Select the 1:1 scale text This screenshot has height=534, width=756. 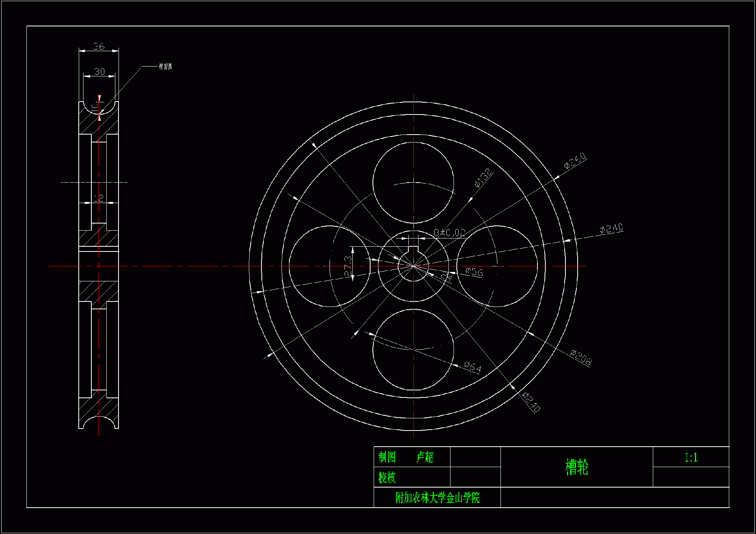click(x=691, y=457)
